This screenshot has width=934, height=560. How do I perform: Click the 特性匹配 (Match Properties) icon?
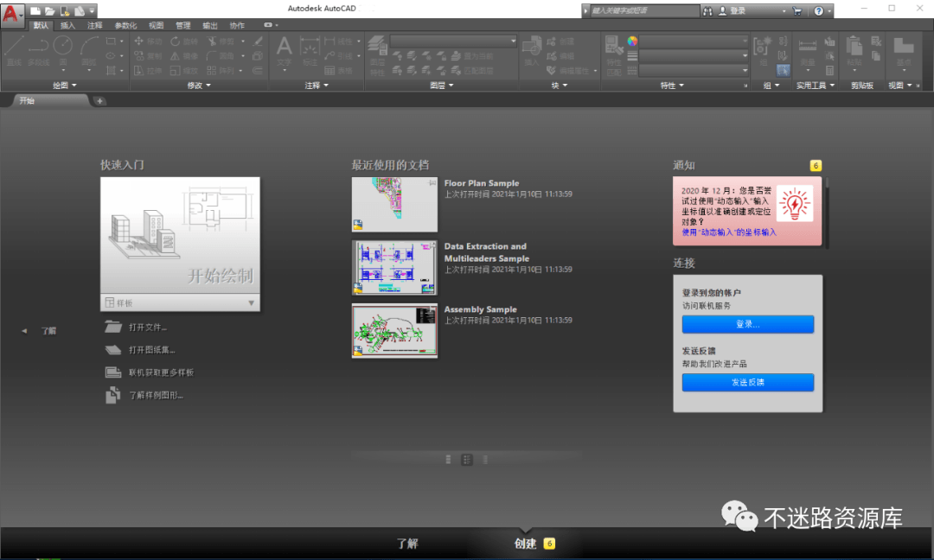coord(613,47)
